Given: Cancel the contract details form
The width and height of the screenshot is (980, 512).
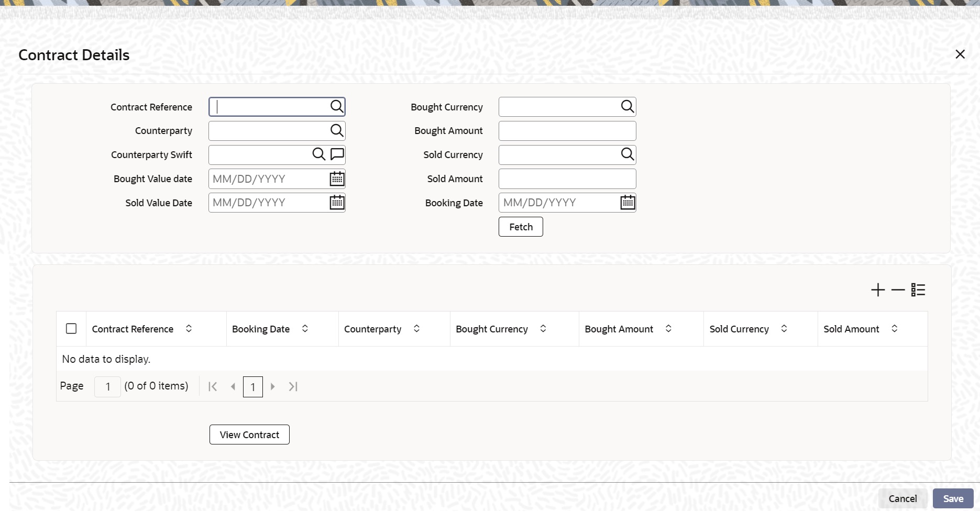Looking at the screenshot, I should (x=902, y=499).
